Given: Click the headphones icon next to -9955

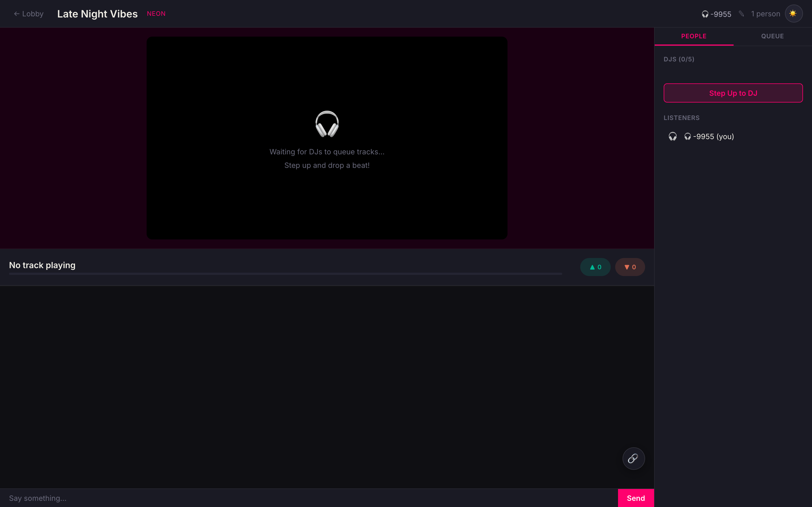Looking at the screenshot, I should pos(705,14).
